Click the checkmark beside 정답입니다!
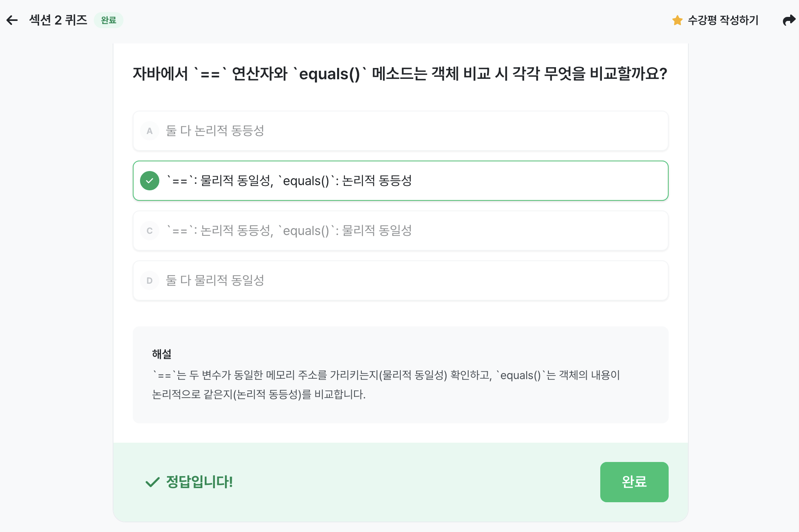The width and height of the screenshot is (799, 532). pos(152,482)
